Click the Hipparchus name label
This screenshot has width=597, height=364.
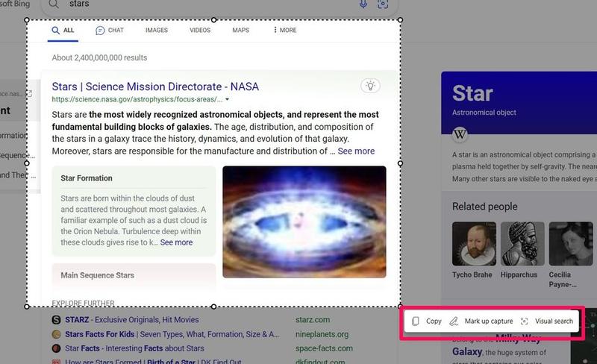(x=519, y=275)
